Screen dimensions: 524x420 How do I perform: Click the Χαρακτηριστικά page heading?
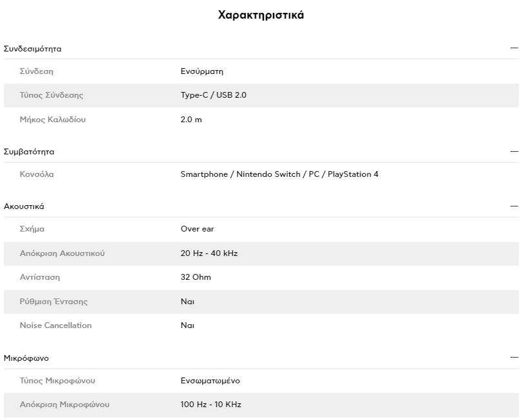[261, 15]
